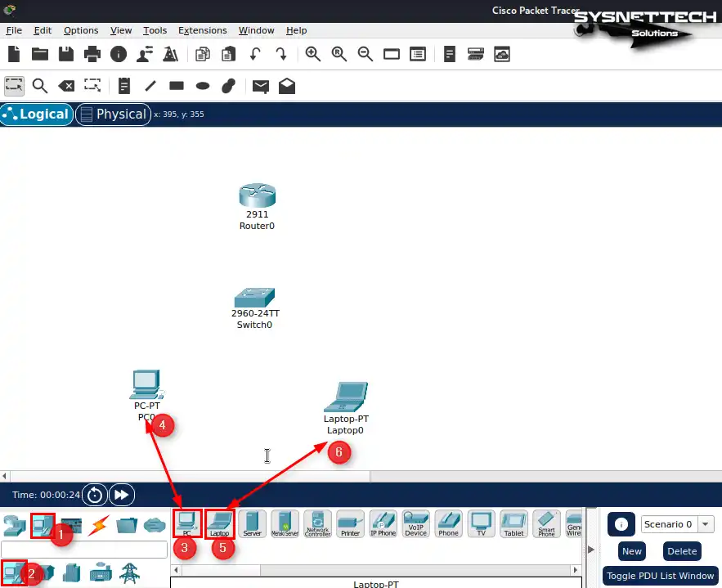Pick the Tablet device
The width and height of the screenshot is (722, 588).
513,524
